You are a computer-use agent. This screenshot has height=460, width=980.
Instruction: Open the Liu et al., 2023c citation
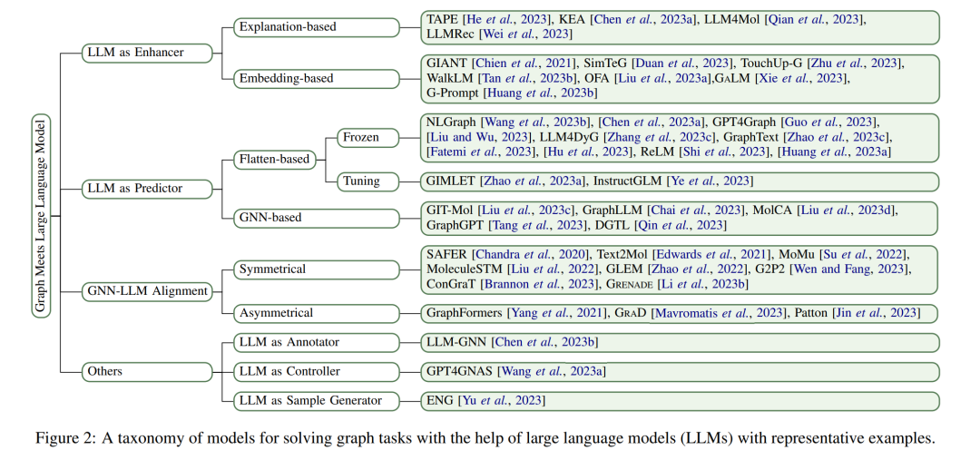point(527,210)
